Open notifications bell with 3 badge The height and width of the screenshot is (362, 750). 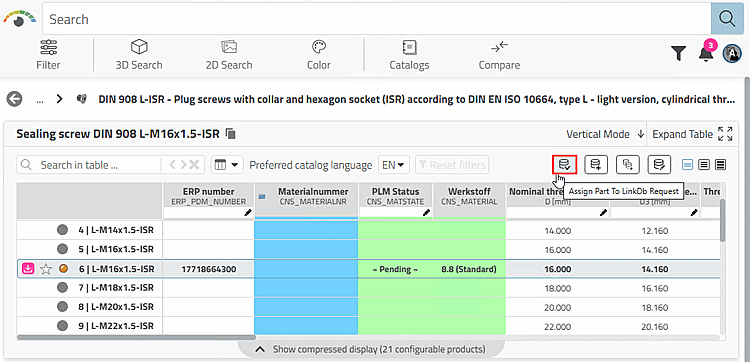click(x=706, y=53)
